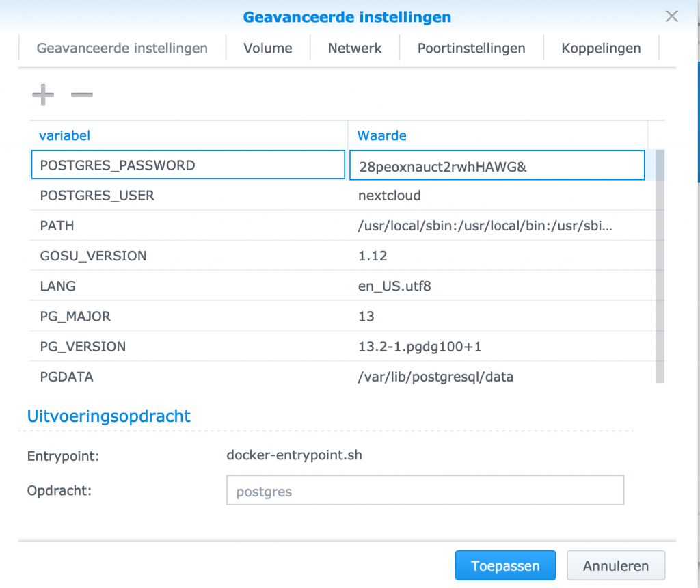
Task: Switch to the Netwerk tab
Action: click(x=355, y=48)
